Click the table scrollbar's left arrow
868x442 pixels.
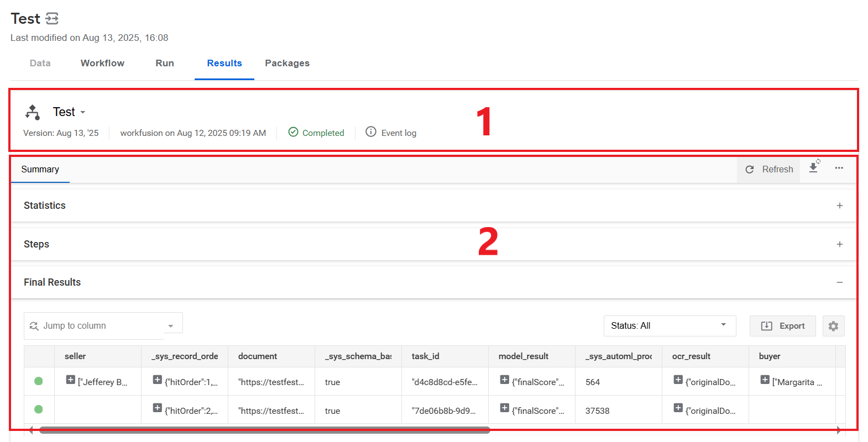[30, 430]
